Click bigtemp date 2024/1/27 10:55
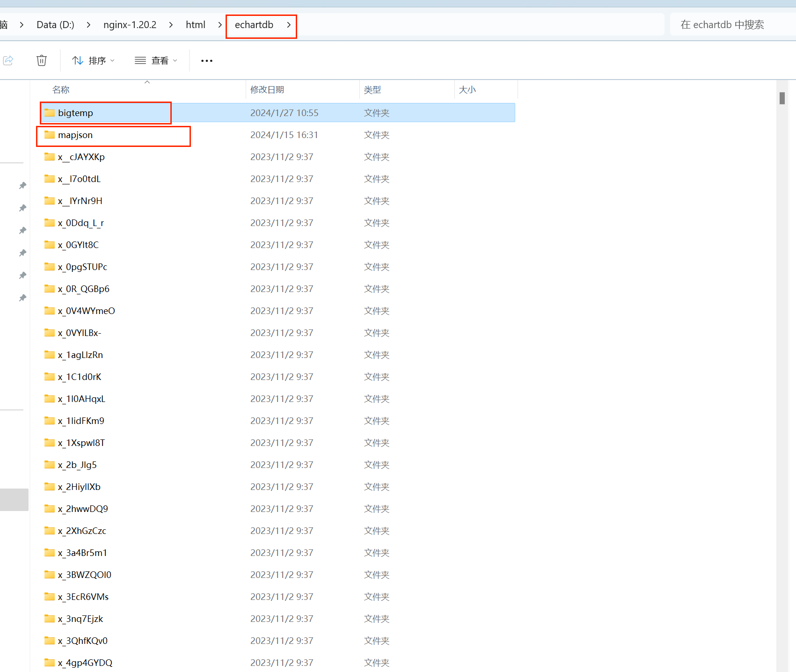This screenshot has width=796, height=672. [x=284, y=113]
